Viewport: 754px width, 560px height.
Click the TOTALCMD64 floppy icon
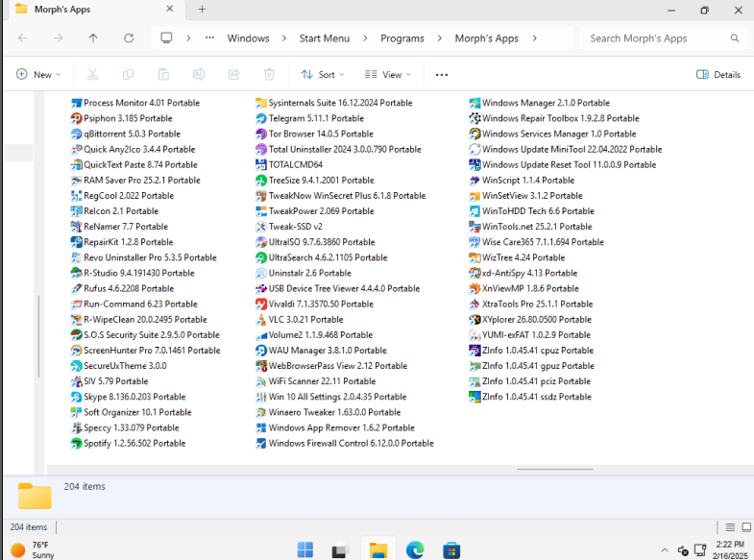point(260,165)
